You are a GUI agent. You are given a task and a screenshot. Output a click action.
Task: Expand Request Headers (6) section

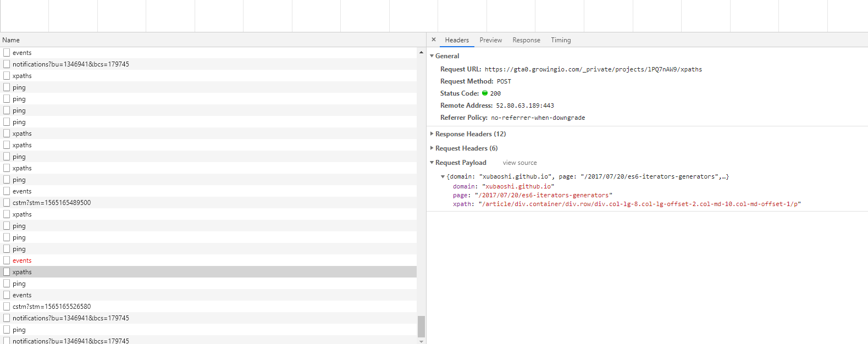432,148
